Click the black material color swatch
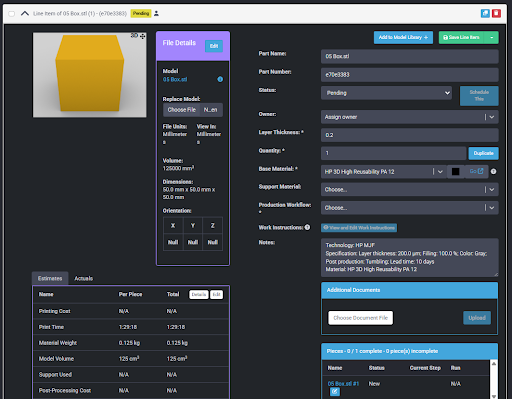512x399 pixels. coord(455,172)
